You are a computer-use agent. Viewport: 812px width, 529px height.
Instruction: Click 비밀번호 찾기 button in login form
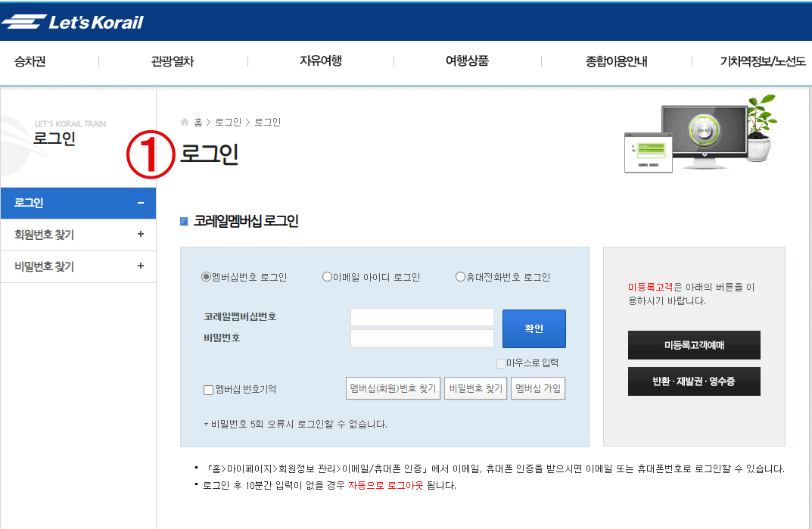point(475,388)
